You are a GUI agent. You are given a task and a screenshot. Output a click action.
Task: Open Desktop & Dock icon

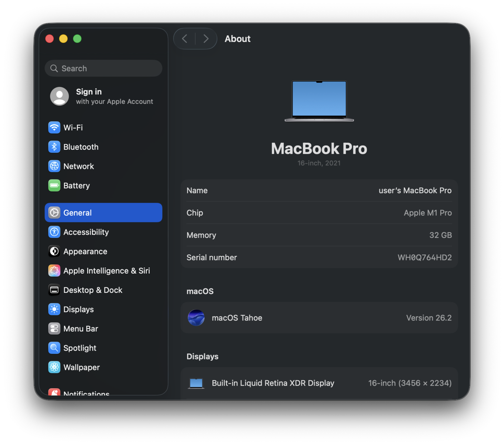click(54, 290)
